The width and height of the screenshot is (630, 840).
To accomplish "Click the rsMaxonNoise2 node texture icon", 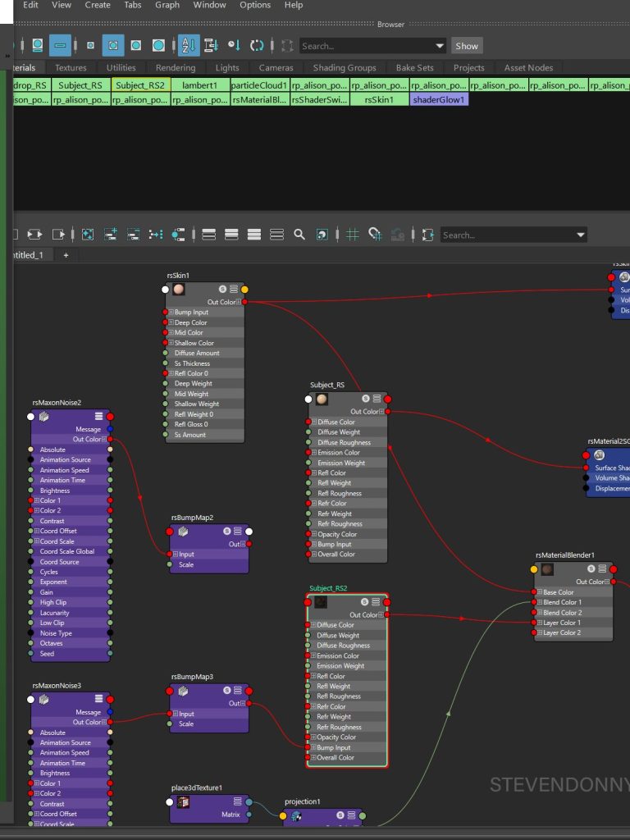I will pyautogui.click(x=44, y=417).
